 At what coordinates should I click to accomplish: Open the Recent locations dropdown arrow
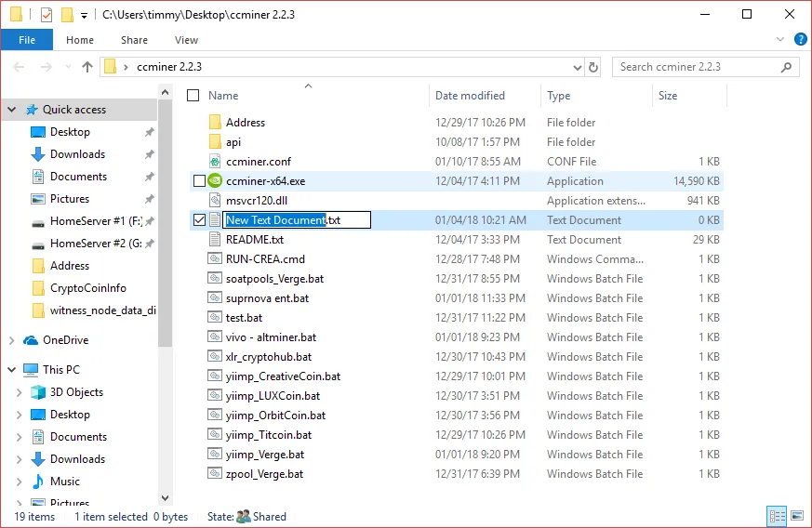tap(68, 67)
